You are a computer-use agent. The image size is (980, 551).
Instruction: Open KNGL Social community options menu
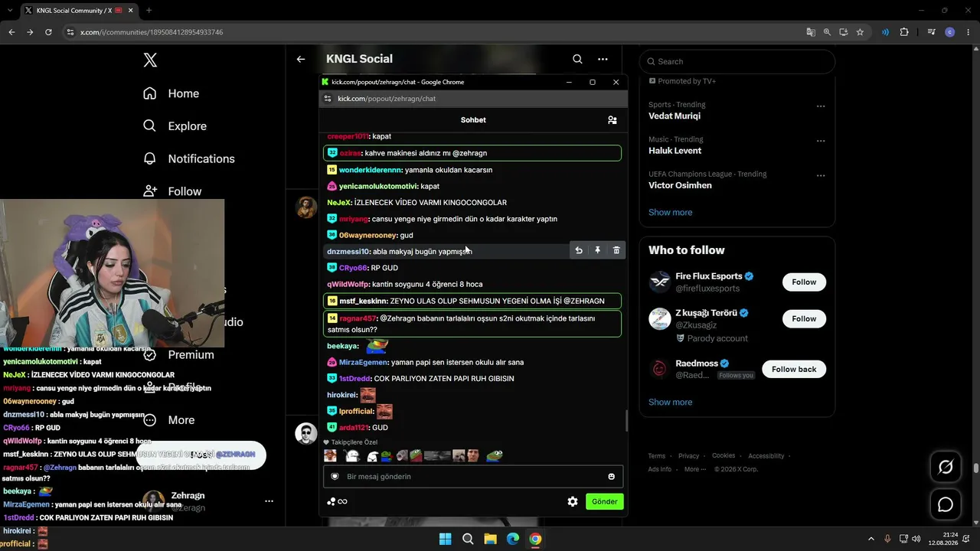(x=603, y=59)
